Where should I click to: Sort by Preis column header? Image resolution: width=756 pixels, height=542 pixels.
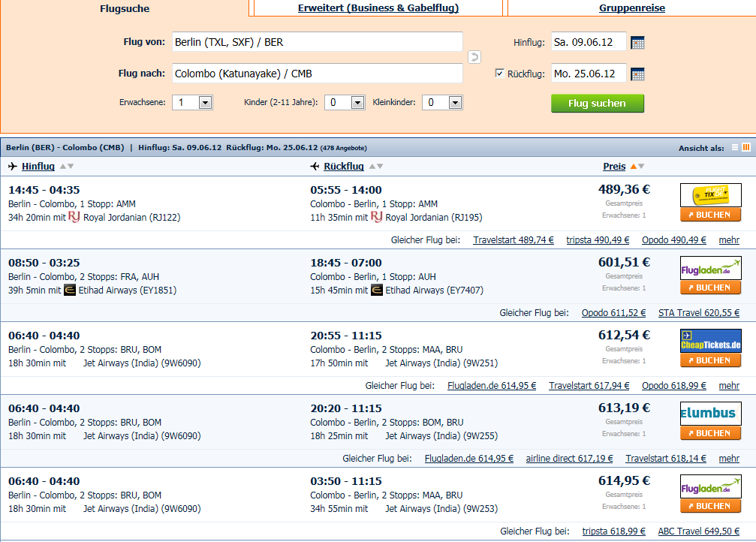[x=614, y=167]
